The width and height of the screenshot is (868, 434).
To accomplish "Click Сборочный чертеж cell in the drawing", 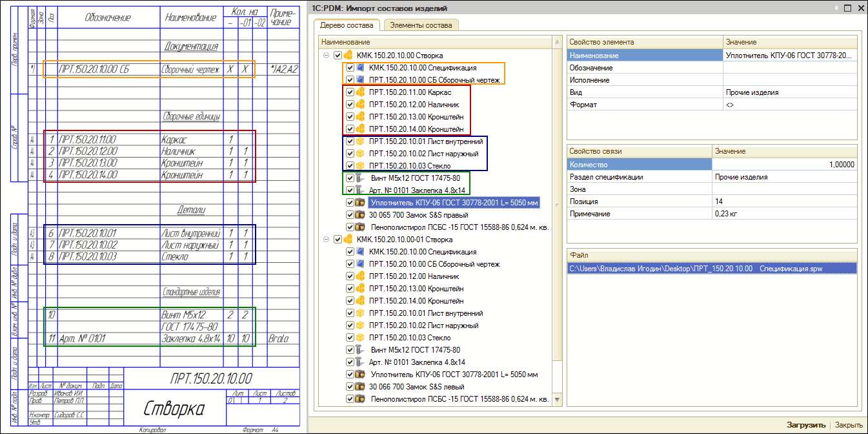I will coord(190,69).
